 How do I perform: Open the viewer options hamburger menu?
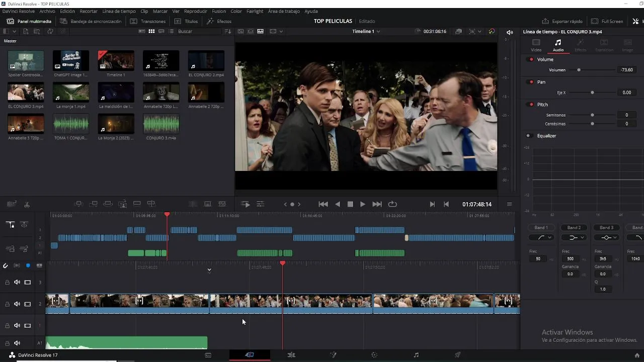point(509,204)
